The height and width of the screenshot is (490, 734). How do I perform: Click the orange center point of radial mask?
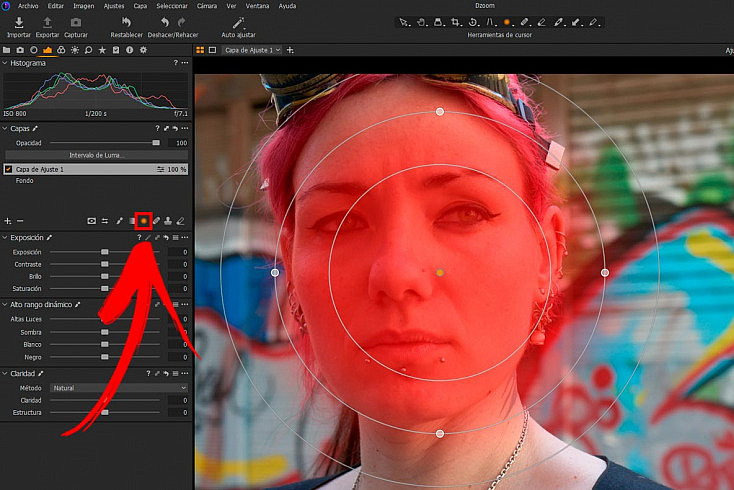[x=440, y=272]
